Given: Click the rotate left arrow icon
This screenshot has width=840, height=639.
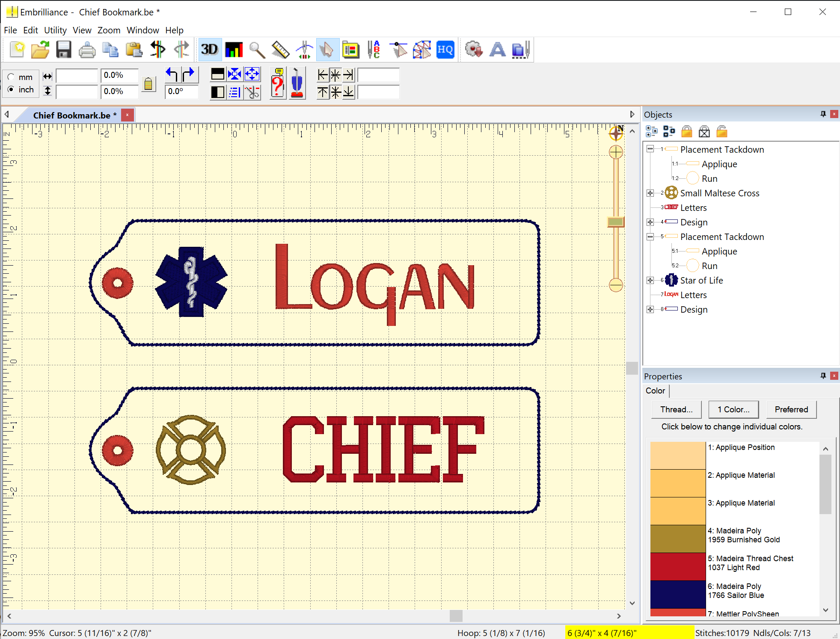Looking at the screenshot, I should 172,75.
